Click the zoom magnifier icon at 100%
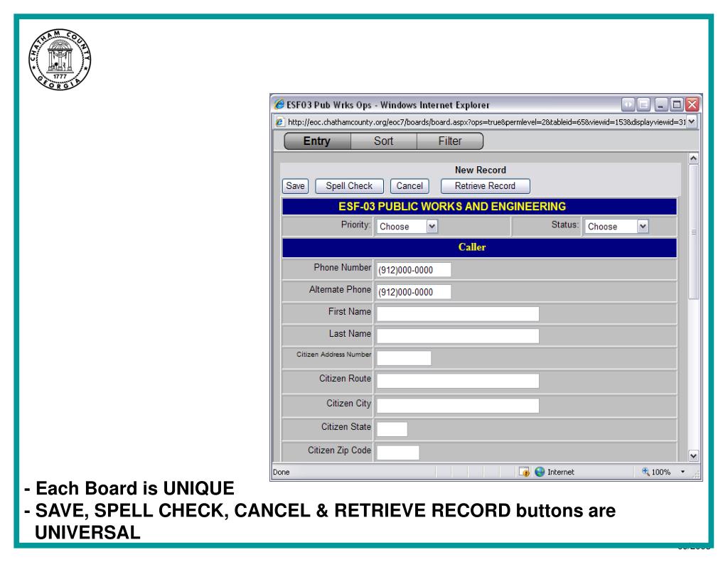The width and height of the screenshot is (728, 562). pos(646,472)
